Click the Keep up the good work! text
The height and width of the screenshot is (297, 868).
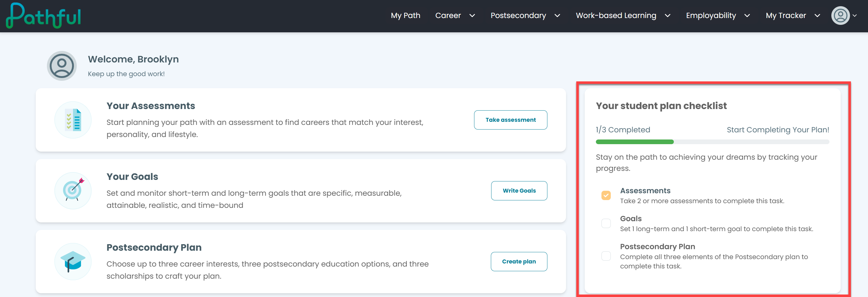point(126,74)
